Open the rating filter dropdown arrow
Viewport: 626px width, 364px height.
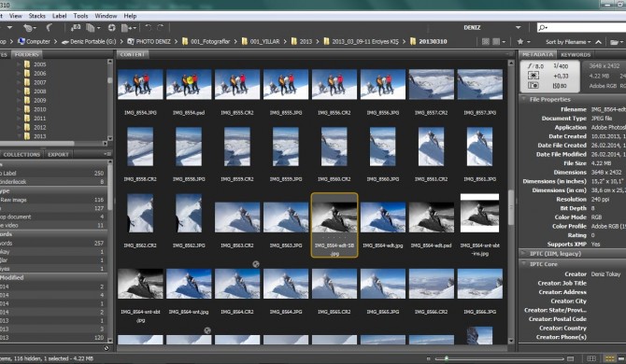529,42
